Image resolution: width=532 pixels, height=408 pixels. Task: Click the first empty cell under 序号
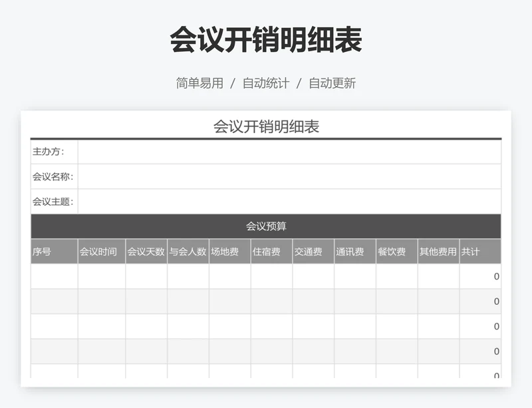pyautogui.click(x=54, y=277)
